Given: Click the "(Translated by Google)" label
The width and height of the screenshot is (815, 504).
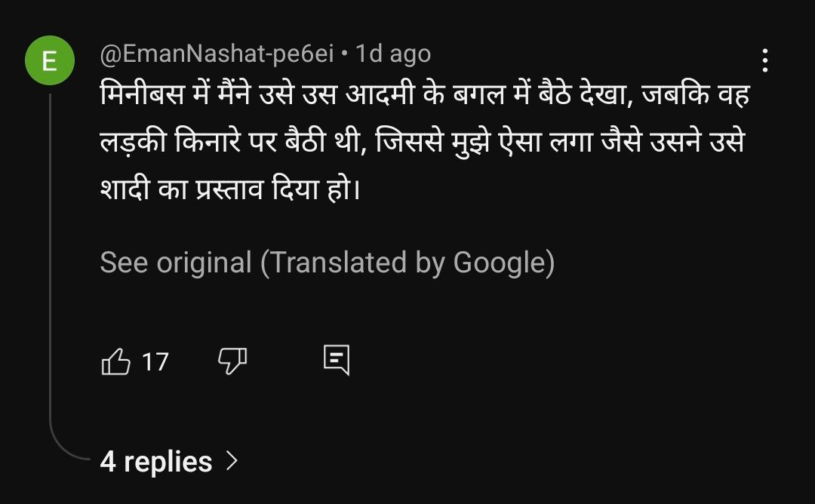Looking at the screenshot, I should [x=407, y=263].
